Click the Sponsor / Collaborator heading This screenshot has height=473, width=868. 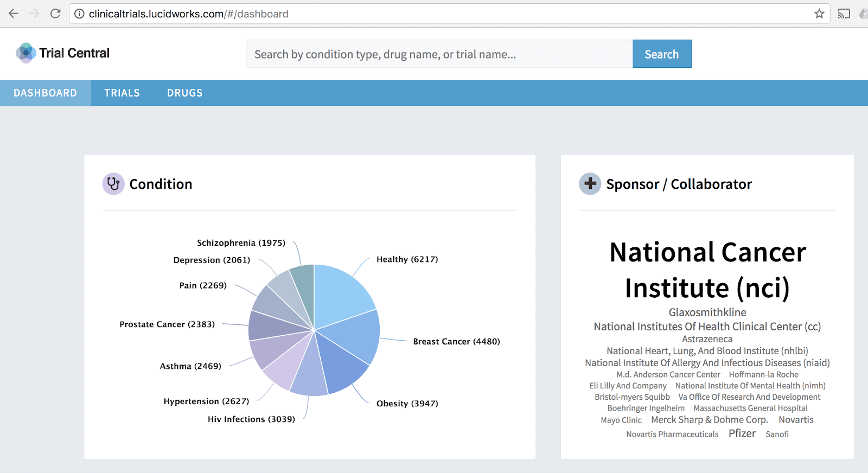click(679, 184)
